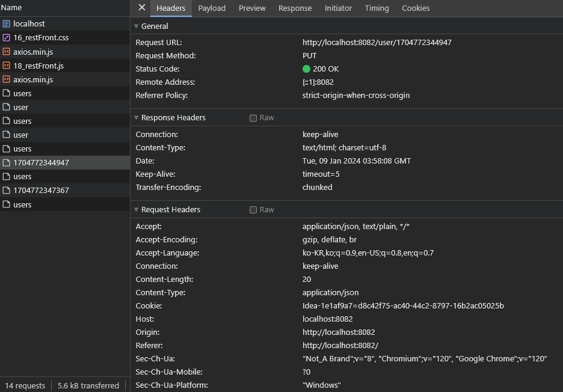Click the Content-Length value 20
This screenshot has height=392, width=563.
(x=307, y=280)
